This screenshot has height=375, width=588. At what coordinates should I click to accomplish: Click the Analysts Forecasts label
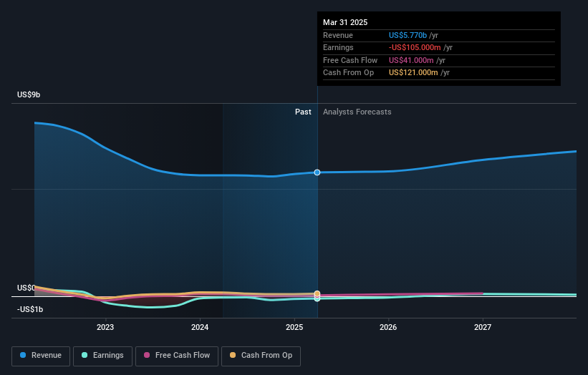357,112
